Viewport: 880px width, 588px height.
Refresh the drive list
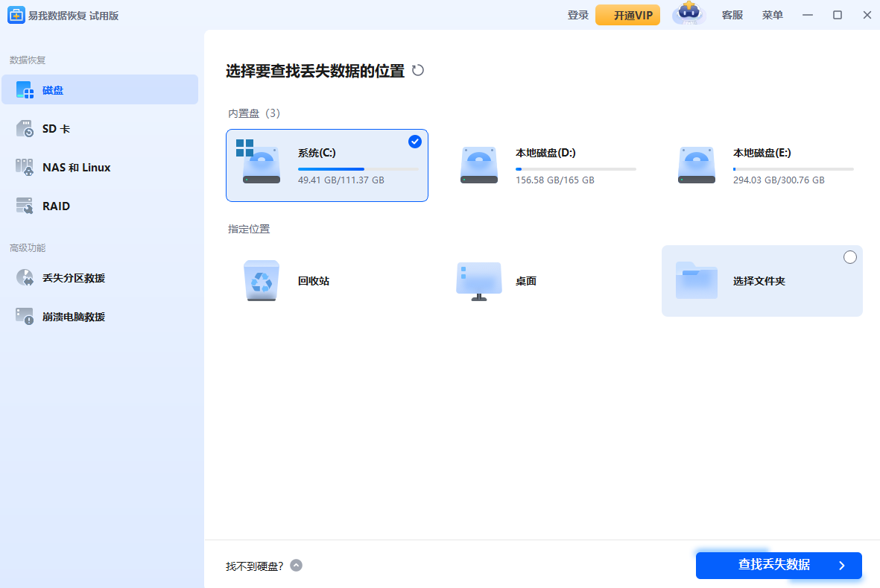coord(418,70)
